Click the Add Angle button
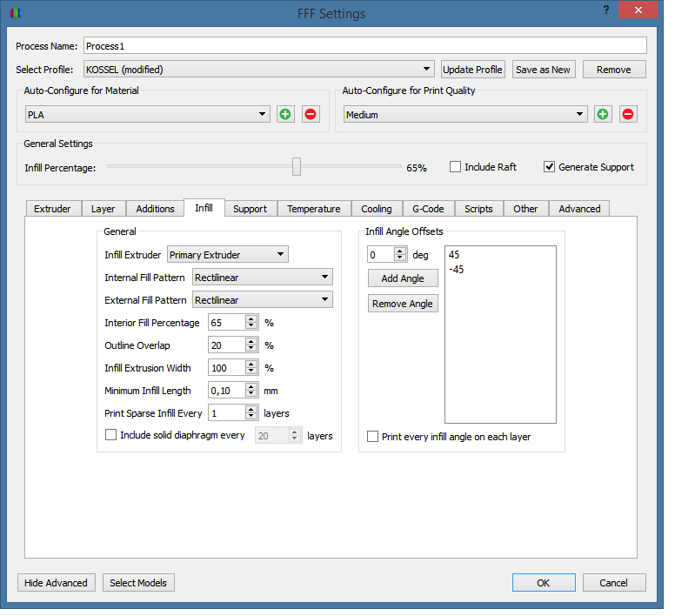The image size is (675, 616). pos(403,278)
